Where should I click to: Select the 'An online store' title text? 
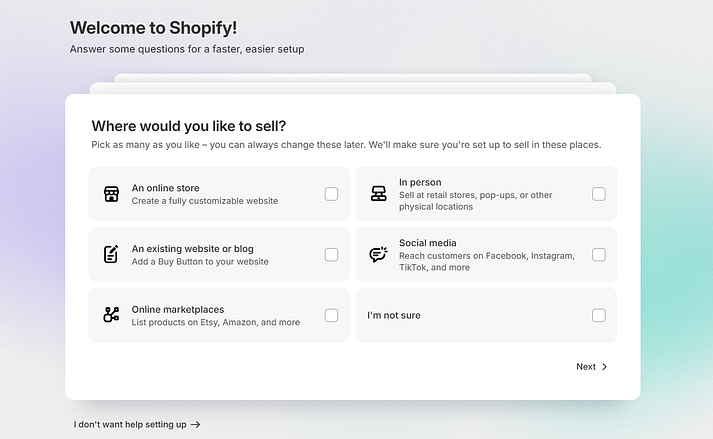[166, 188]
